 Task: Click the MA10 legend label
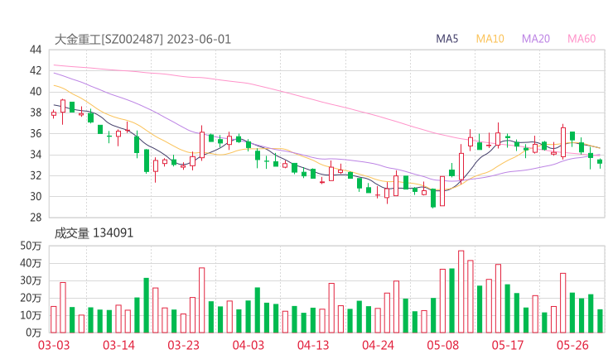(490, 39)
